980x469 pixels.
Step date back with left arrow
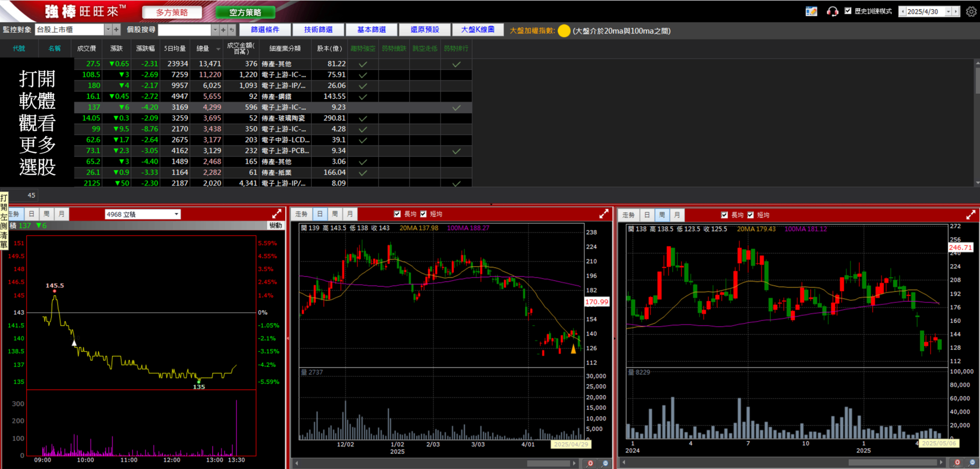[903, 12]
